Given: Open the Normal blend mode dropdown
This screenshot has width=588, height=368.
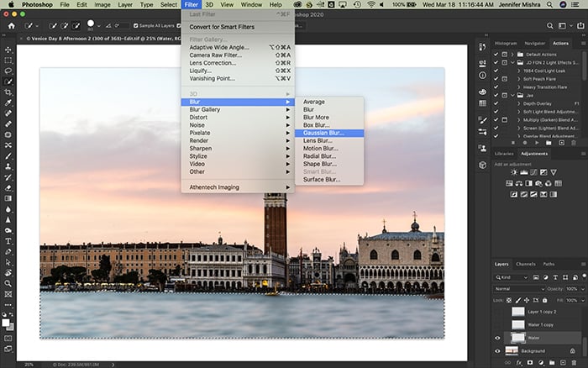Looking at the screenshot, I should [x=519, y=289].
